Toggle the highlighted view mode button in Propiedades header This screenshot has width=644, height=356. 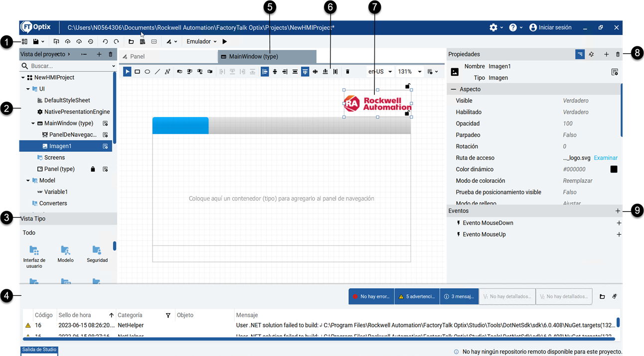(x=580, y=54)
